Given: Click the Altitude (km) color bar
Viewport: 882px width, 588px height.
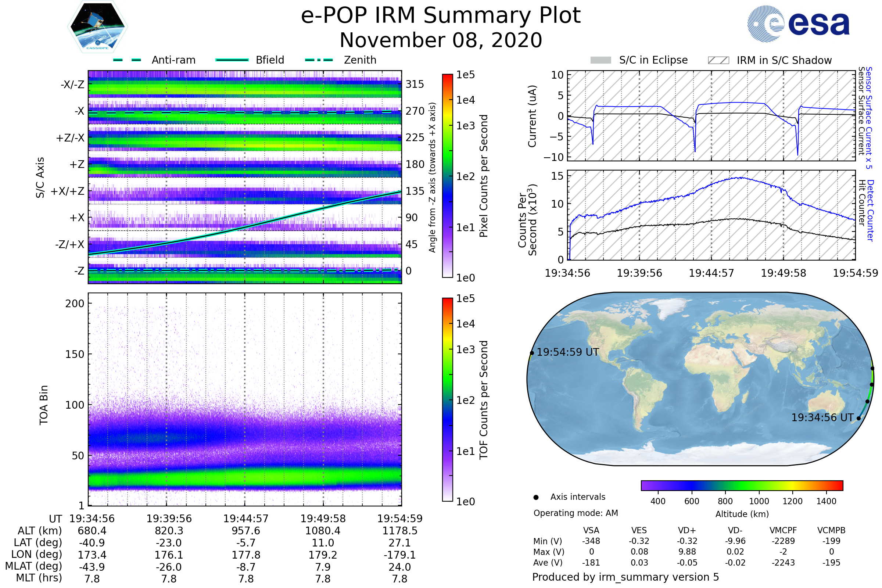Looking at the screenshot, I should pyautogui.click(x=742, y=485).
